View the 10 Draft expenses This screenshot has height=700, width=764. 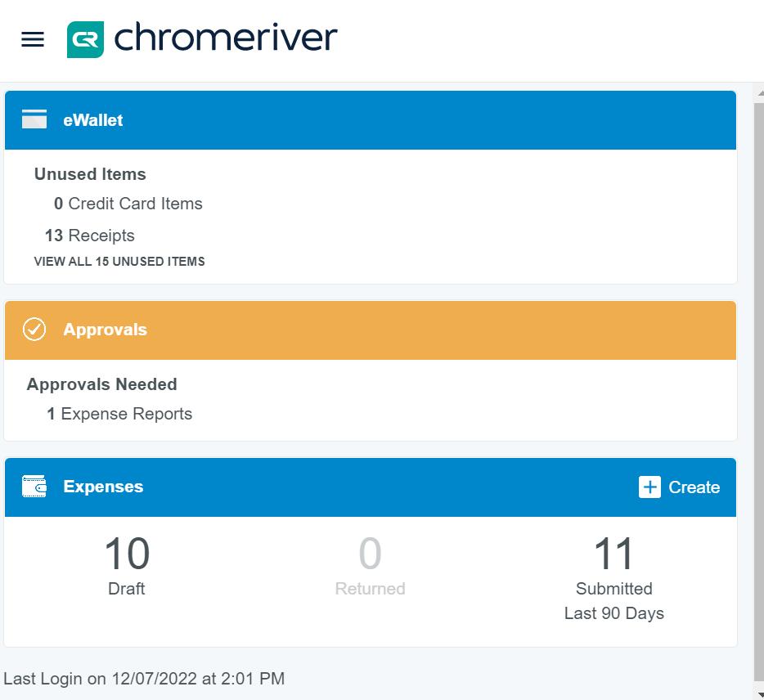(127, 566)
